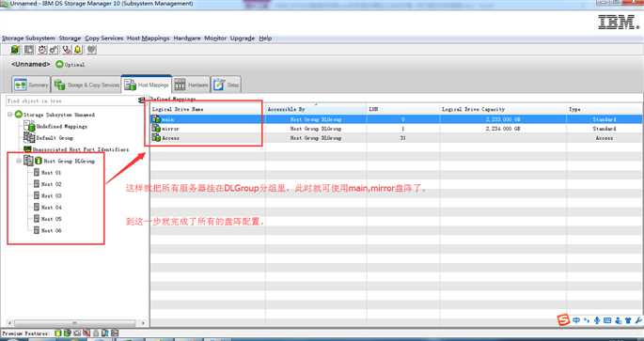Click the alarm clock toolbar icon
This screenshot has width=644, height=341.
pyautogui.click(x=42, y=50)
